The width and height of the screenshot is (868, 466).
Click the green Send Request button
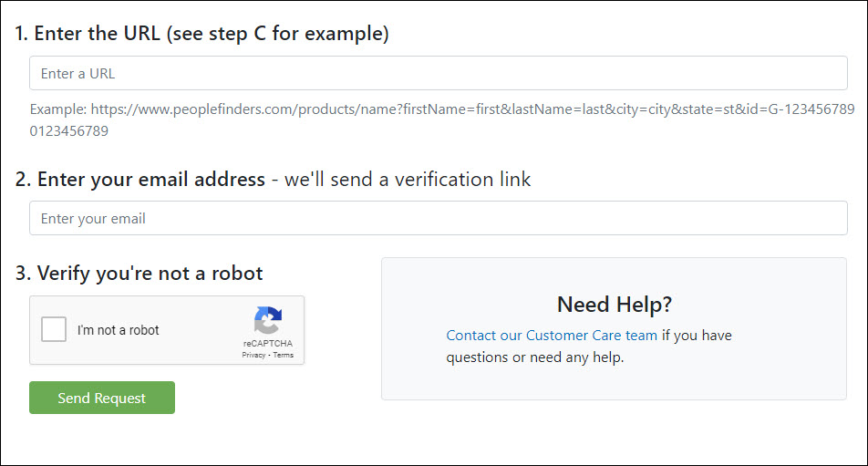pyautogui.click(x=102, y=398)
